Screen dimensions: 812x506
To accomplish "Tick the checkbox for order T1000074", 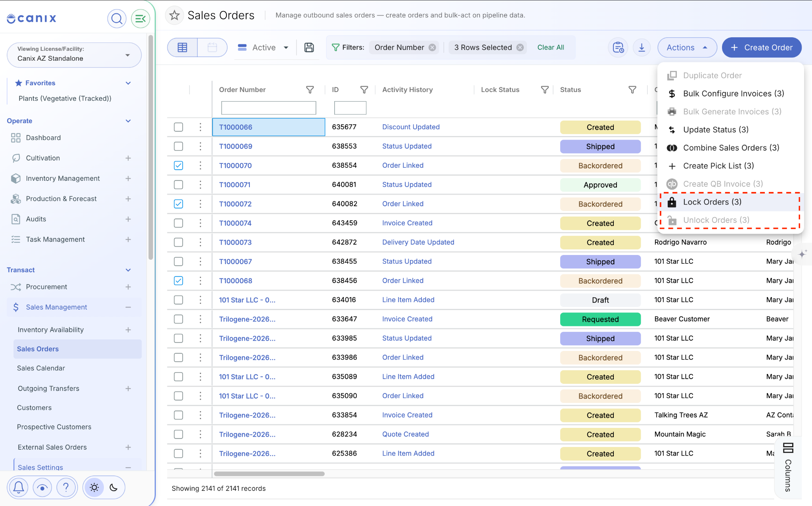I will click(x=178, y=223).
